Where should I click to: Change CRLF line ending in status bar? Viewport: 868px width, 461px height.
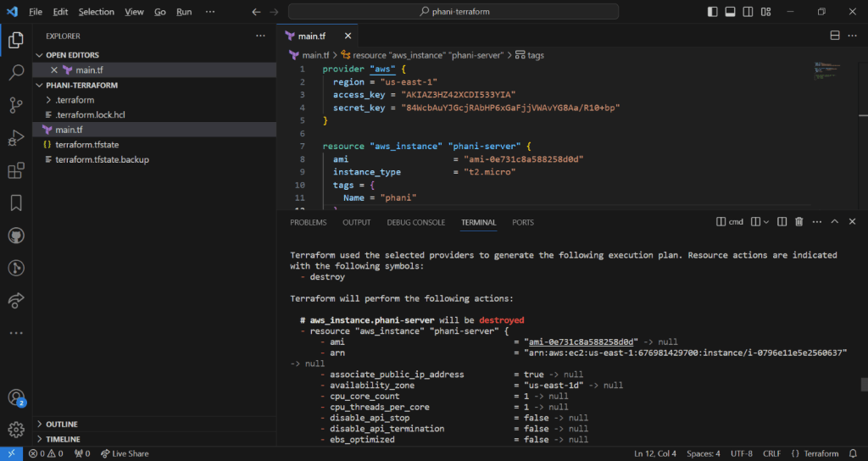[772, 453]
